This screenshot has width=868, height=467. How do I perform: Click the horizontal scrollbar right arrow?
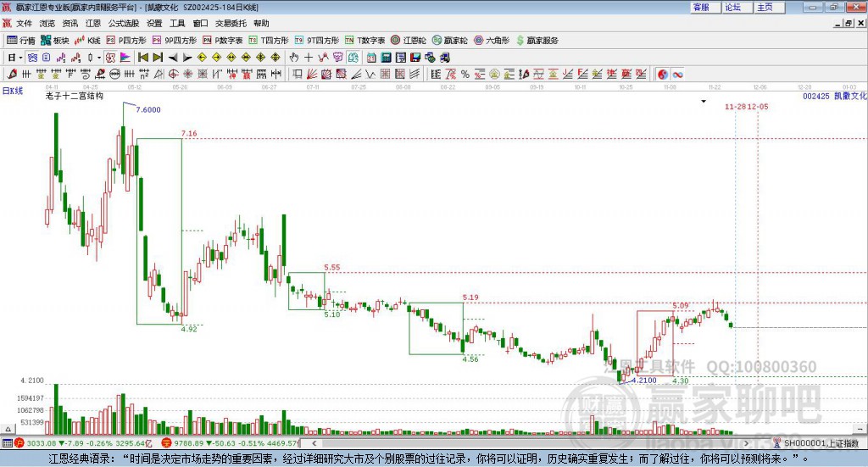click(x=747, y=443)
